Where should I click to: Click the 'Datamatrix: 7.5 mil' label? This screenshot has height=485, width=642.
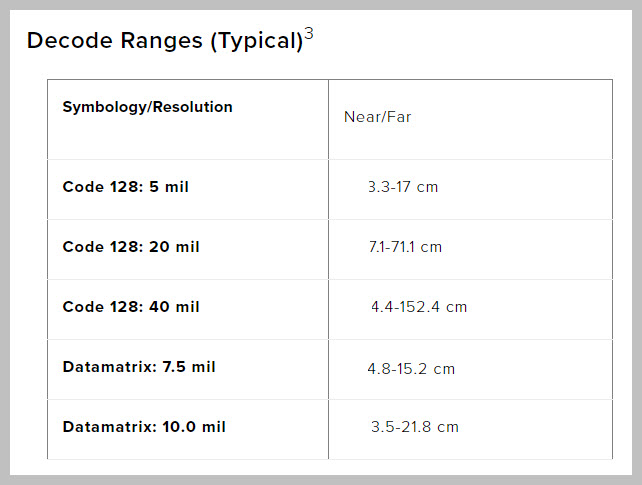[x=139, y=367]
